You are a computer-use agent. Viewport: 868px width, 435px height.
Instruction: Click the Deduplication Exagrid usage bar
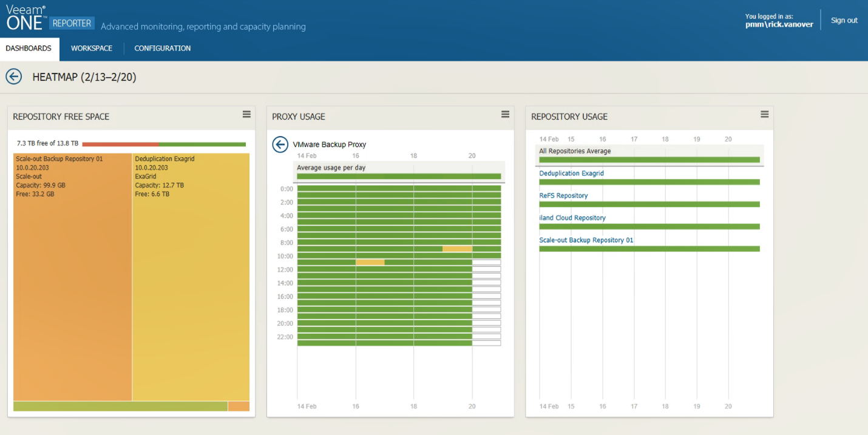(x=649, y=182)
